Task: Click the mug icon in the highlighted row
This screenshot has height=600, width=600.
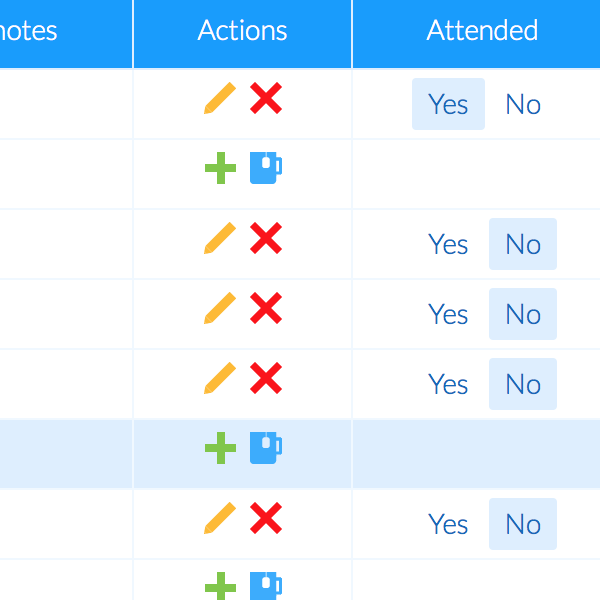Action: coord(265,448)
